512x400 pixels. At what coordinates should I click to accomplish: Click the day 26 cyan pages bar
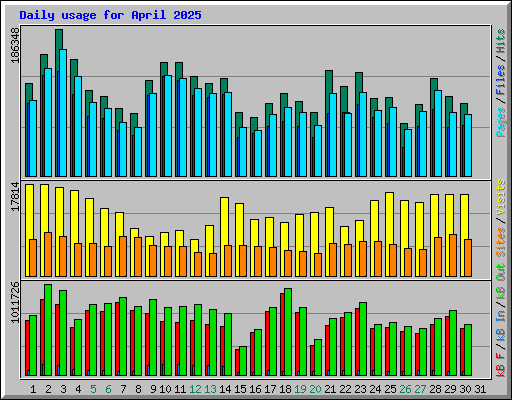(x=408, y=153)
